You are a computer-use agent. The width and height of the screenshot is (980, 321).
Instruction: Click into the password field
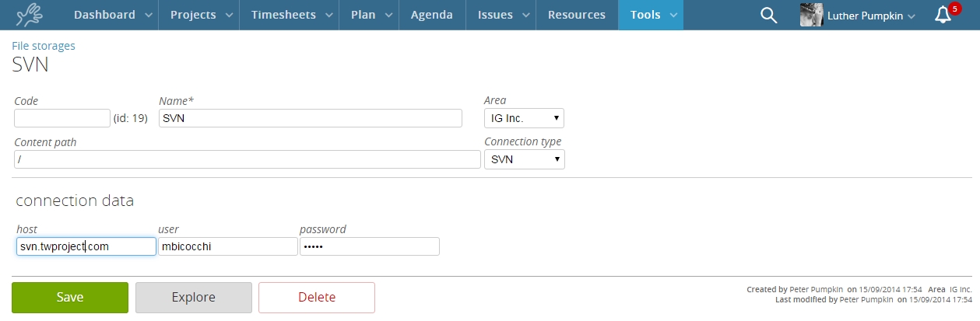pos(370,246)
